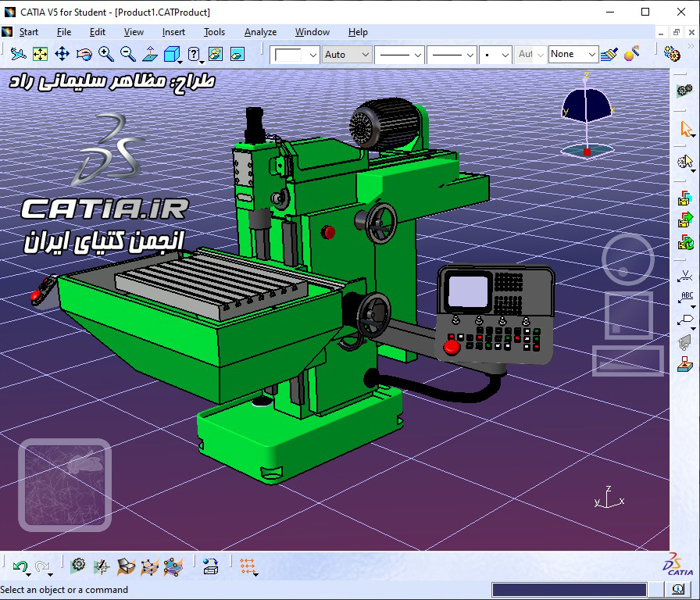Click the CNC control panel screen
The image size is (700, 600).
[x=467, y=292]
